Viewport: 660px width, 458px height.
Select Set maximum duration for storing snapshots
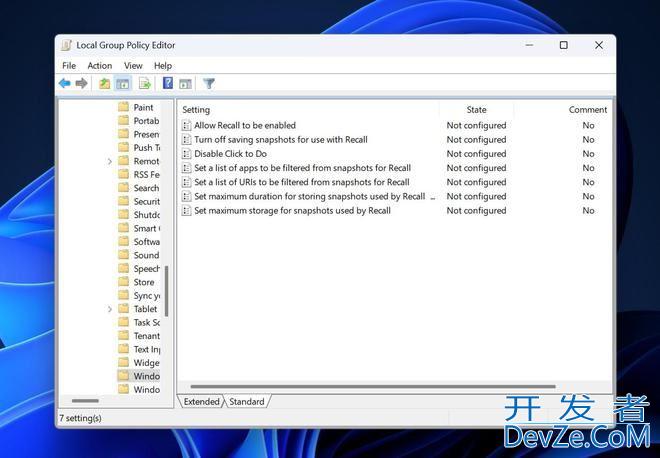pyautogui.click(x=310, y=197)
